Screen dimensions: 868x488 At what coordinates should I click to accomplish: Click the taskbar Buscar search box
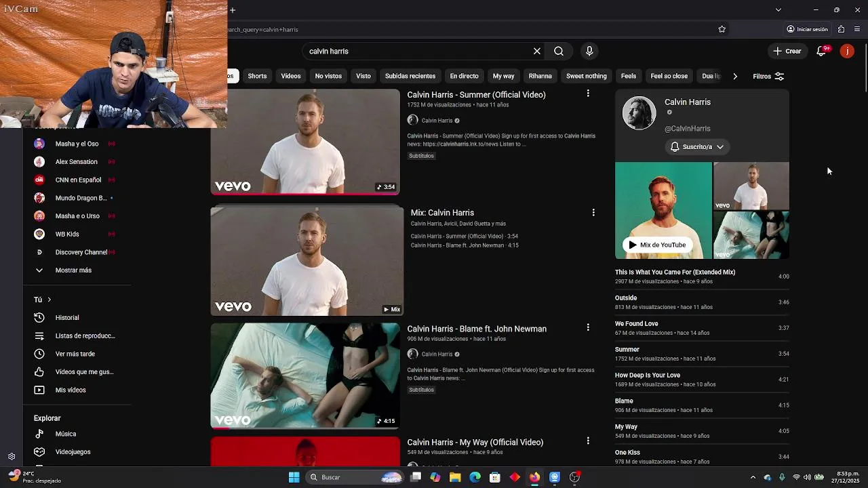[x=355, y=477]
